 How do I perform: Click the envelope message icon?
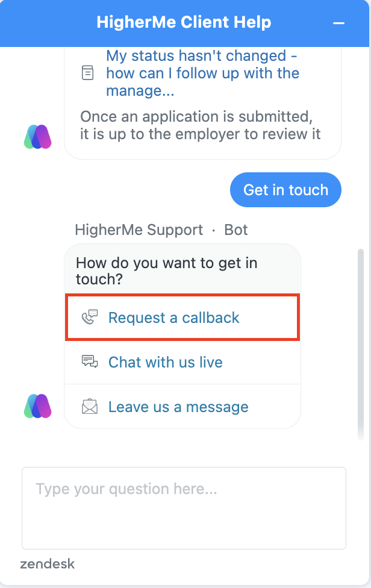click(89, 407)
